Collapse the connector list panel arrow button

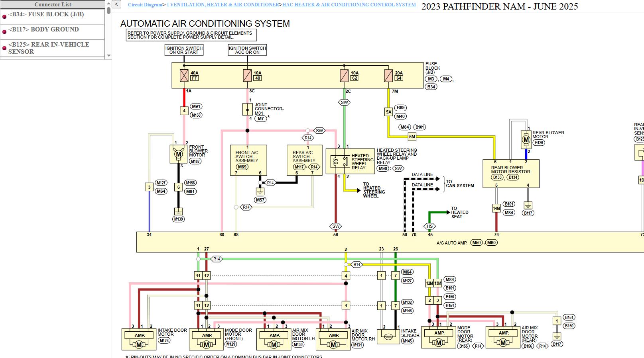click(116, 4)
